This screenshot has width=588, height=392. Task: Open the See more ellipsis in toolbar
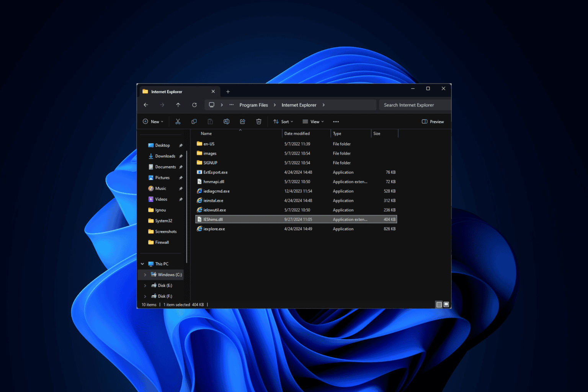coord(336,122)
